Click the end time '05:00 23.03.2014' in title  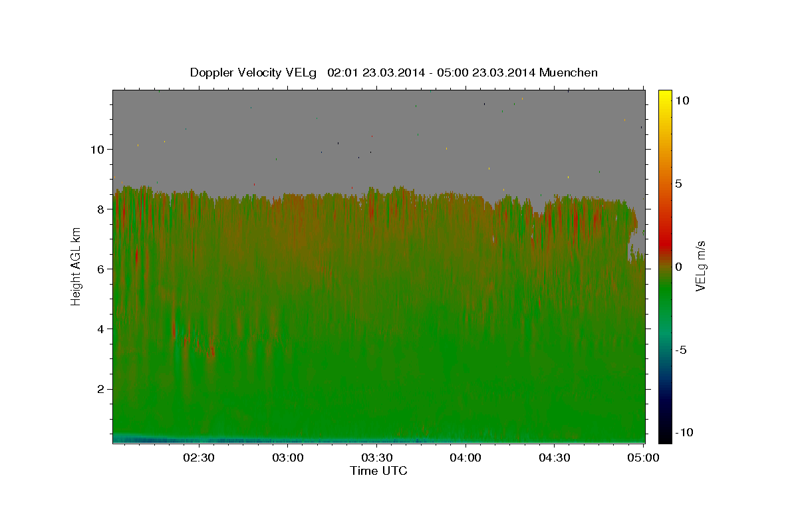coord(485,72)
